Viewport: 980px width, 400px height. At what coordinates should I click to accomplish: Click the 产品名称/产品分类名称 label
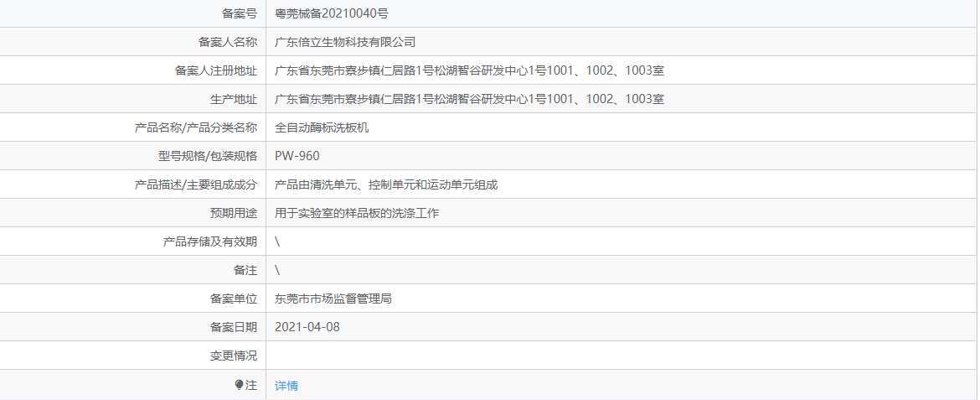pos(196,127)
